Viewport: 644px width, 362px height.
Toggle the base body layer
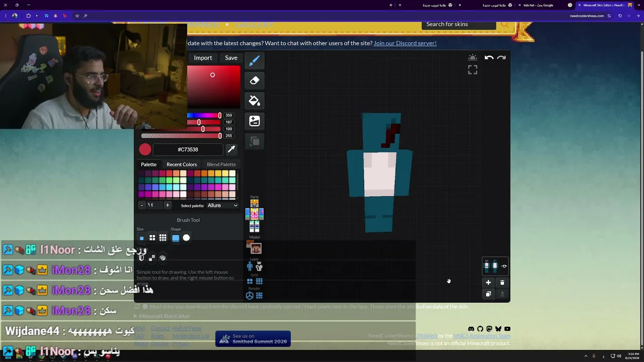point(250,267)
